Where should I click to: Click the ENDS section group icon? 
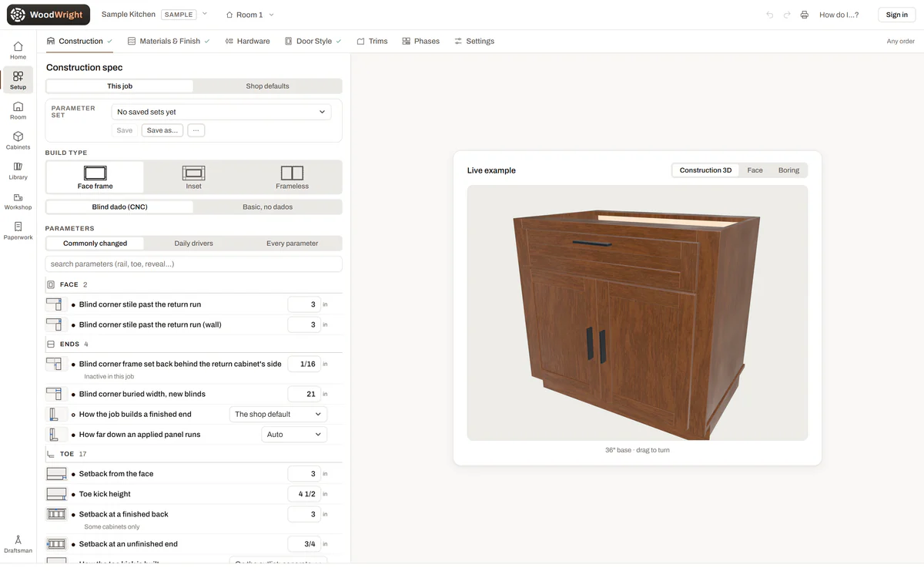[51, 344]
